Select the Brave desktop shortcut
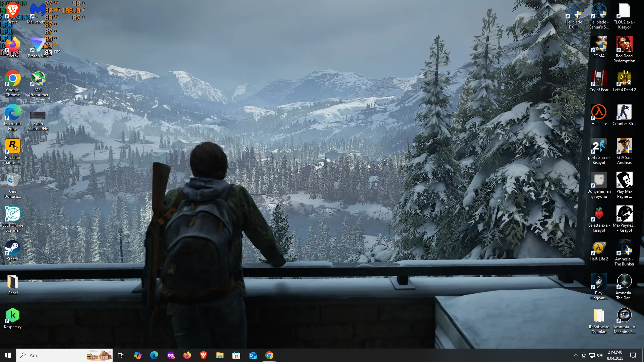 tap(12, 13)
